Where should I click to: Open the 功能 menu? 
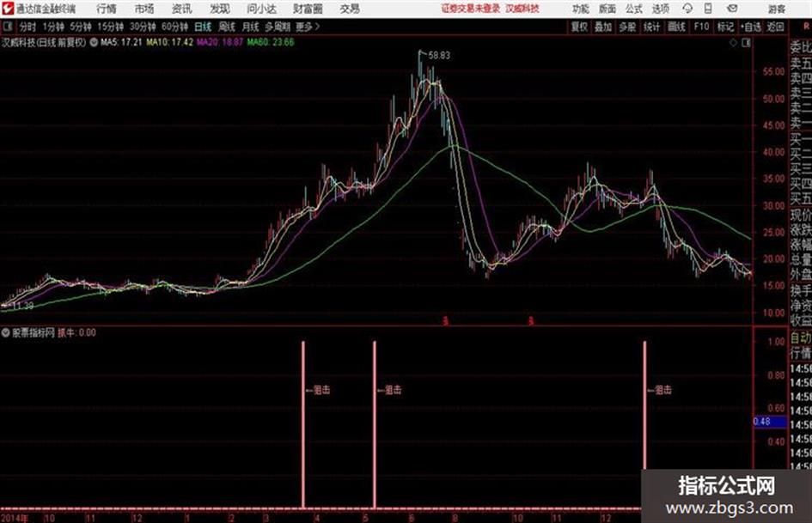tap(580, 9)
